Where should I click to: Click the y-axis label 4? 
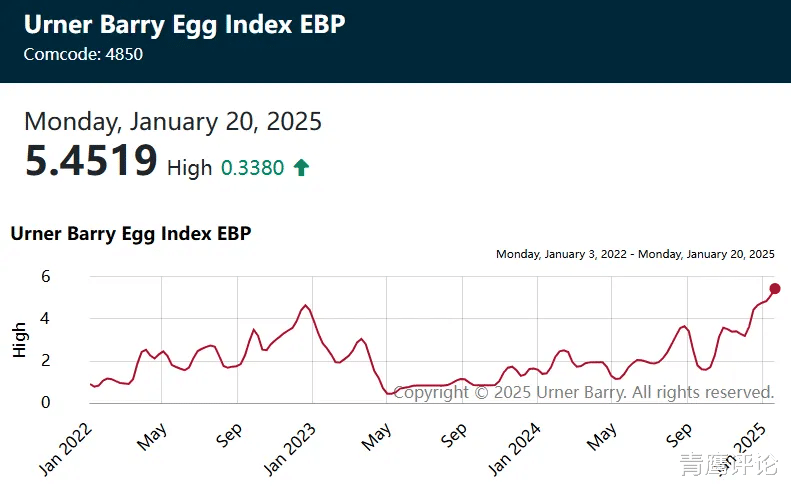(x=46, y=319)
